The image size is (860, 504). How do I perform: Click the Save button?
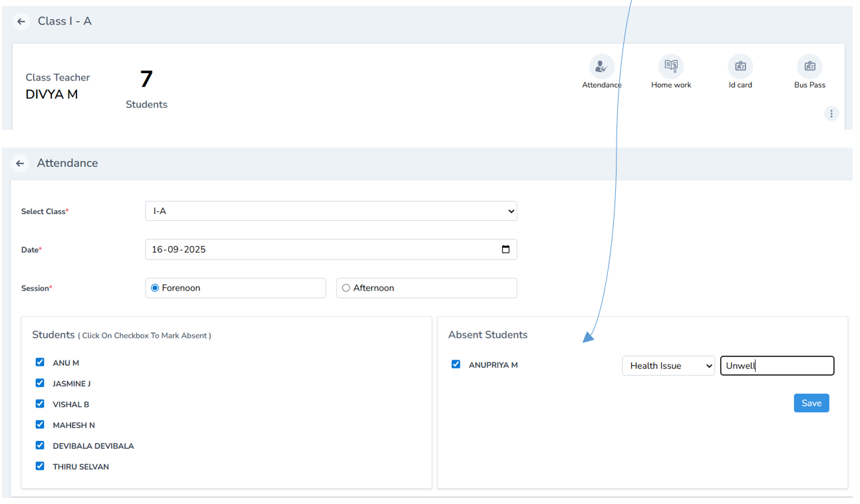pyautogui.click(x=811, y=402)
